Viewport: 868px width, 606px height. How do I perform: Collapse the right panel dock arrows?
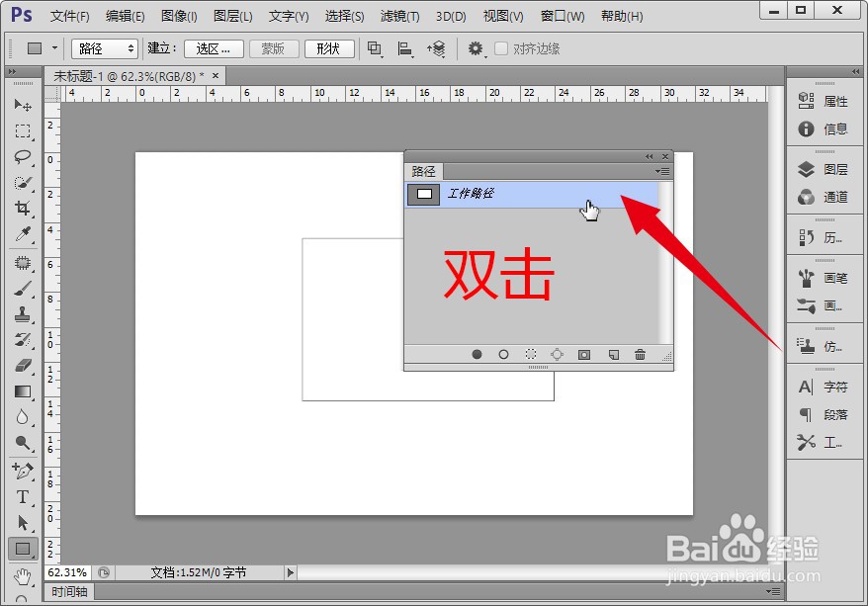point(856,71)
